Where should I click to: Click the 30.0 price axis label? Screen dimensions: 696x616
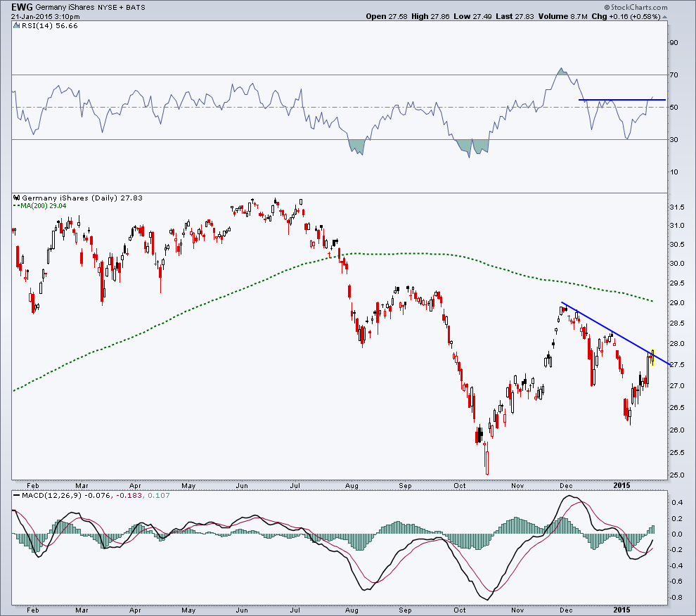pos(677,264)
